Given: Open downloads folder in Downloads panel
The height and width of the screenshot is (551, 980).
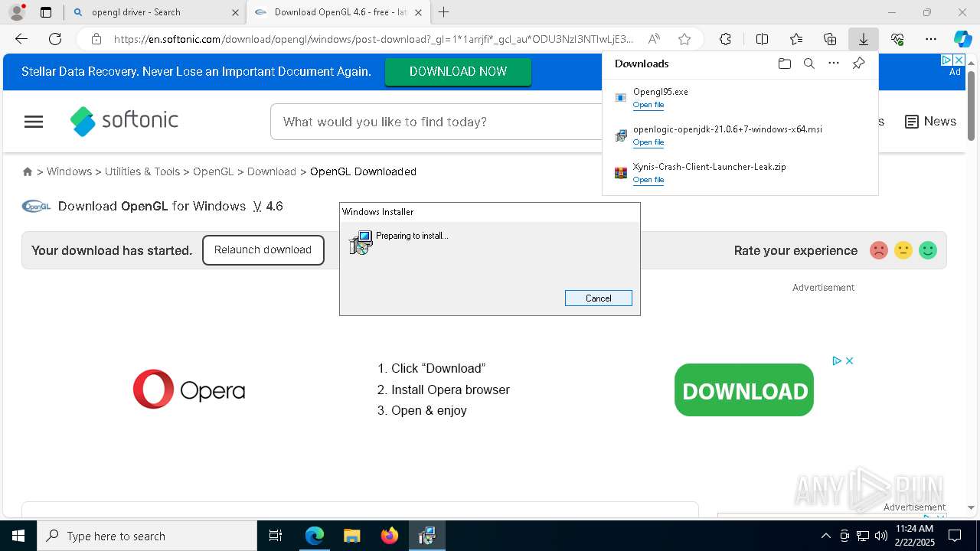Looking at the screenshot, I should (784, 64).
